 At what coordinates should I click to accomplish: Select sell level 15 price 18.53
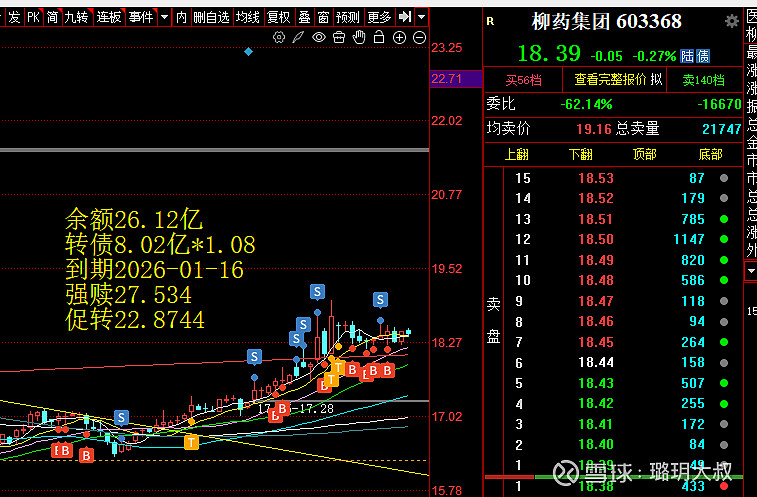tap(596, 178)
